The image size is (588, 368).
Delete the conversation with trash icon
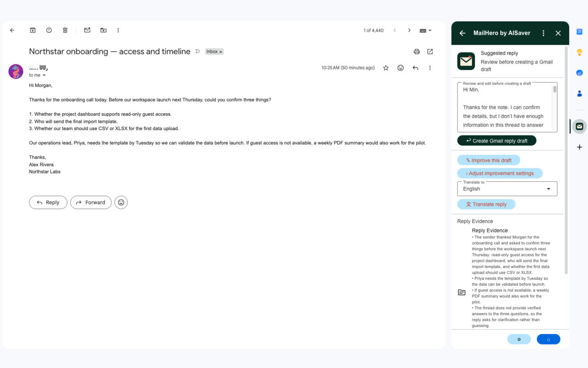(x=65, y=30)
